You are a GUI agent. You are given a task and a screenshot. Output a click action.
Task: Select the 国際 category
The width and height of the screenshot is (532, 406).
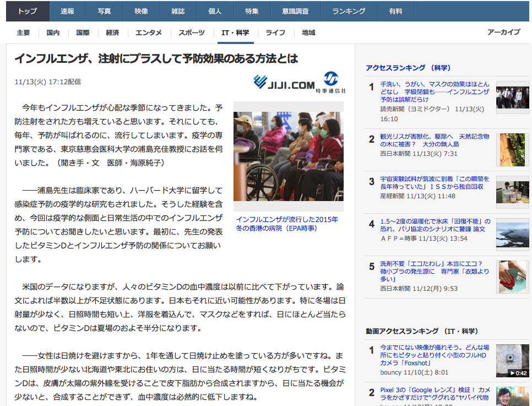[83, 33]
